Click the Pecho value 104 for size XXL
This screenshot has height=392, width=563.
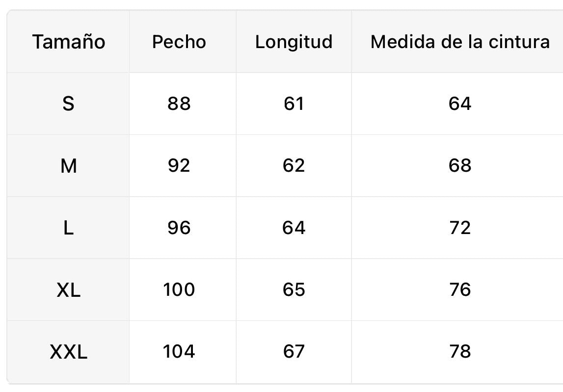pos(179,351)
